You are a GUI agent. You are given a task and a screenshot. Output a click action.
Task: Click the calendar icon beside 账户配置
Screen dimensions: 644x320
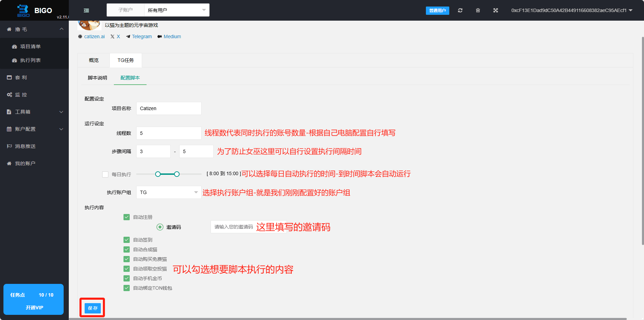9,129
